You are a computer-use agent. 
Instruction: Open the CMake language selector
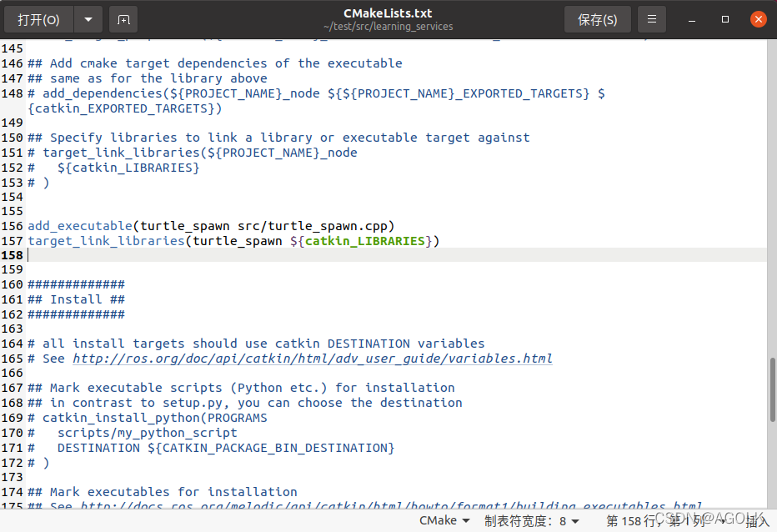pyautogui.click(x=444, y=520)
